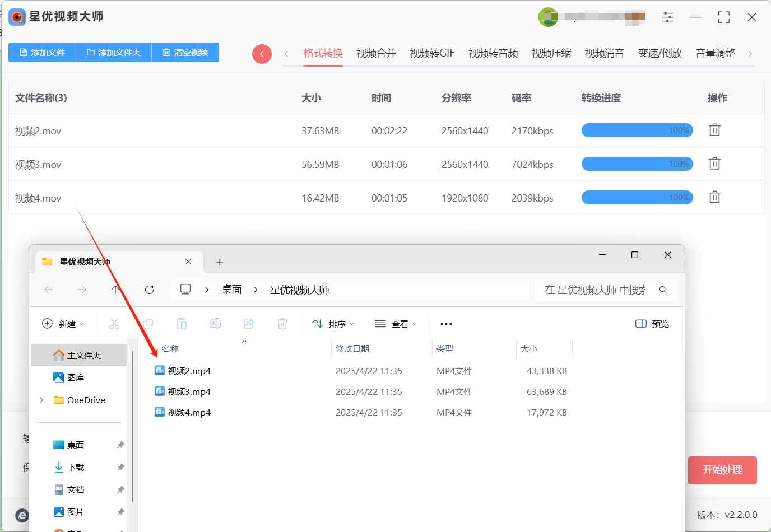Go forward in File Explorer
771x532 pixels.
point(82,290)
